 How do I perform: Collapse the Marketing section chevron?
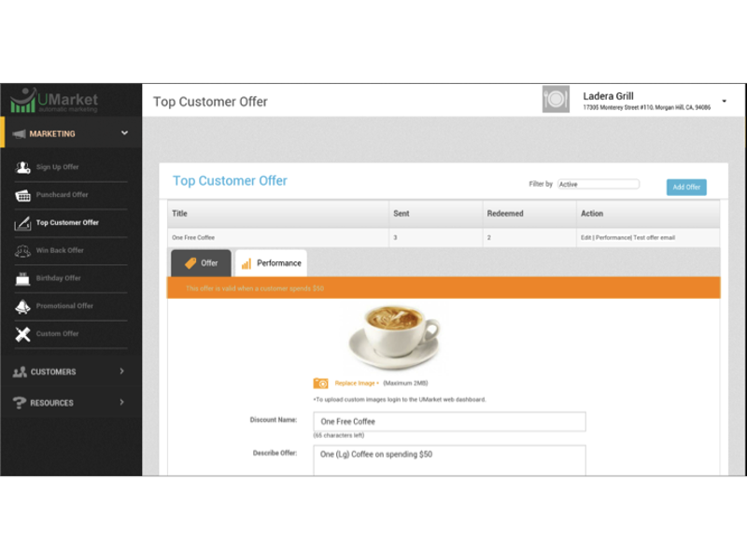pyautogui.click(x=122, y=133)
